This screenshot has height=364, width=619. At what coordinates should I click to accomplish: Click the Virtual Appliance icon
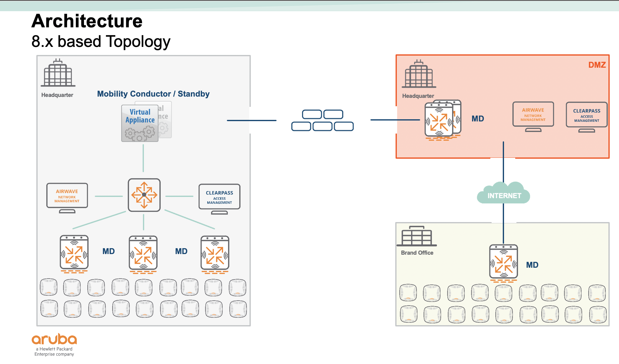pyautogui.click(x=140, y=123)
